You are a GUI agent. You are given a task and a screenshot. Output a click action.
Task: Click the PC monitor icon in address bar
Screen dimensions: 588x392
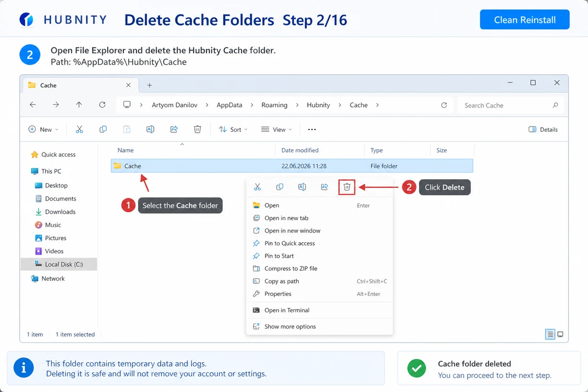(127, 105)
